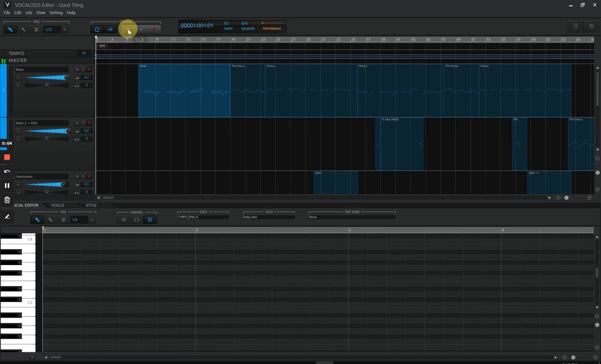
Task: Open the Setting menu
Action: 56,13
